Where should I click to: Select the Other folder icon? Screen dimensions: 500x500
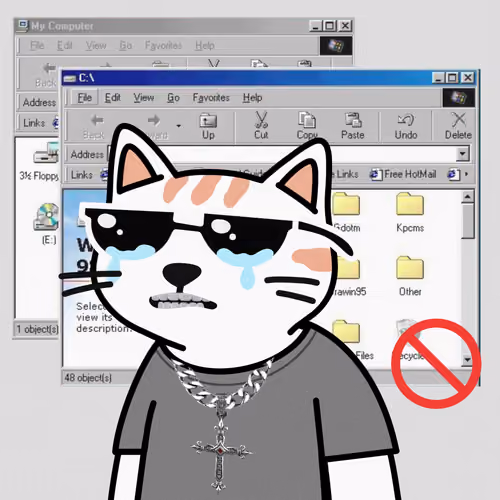click(410, 267)
